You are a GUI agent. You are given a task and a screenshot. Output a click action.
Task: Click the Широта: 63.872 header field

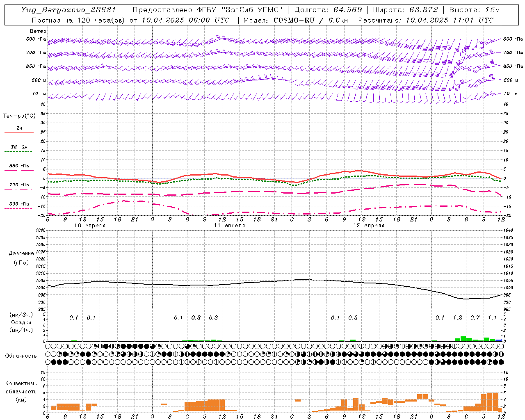click(x=405, y=10)
